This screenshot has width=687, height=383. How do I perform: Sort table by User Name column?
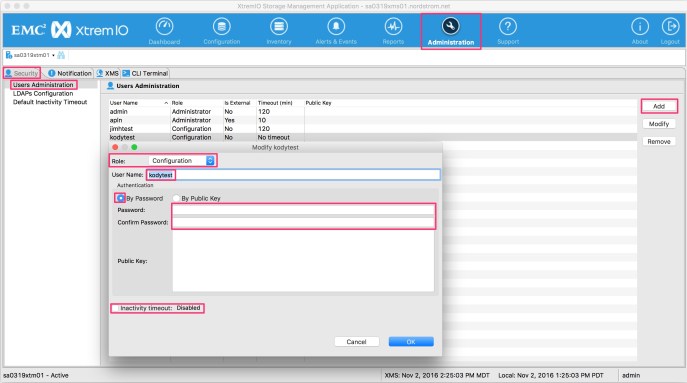pos(138,103)
